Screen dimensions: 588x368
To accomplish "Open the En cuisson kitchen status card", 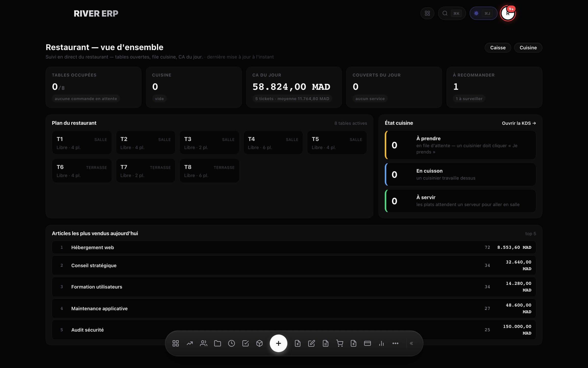I will click(x=460, y=174).
